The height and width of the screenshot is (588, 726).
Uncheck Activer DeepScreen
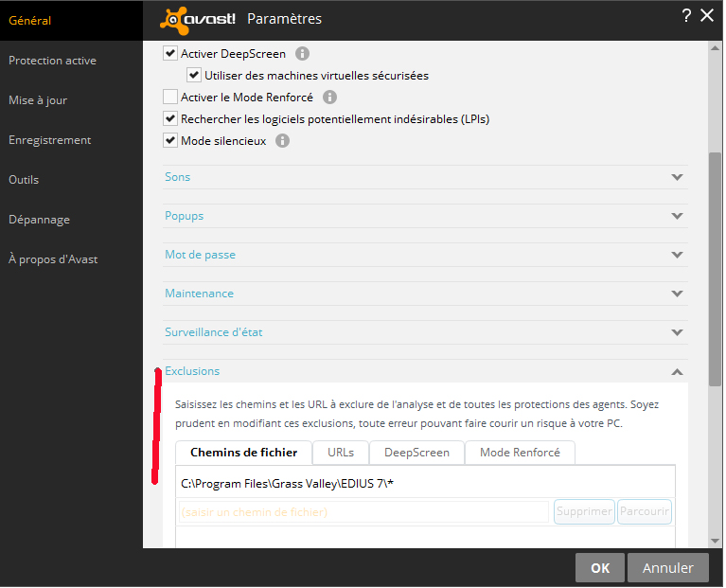click(x=170, y=53)
